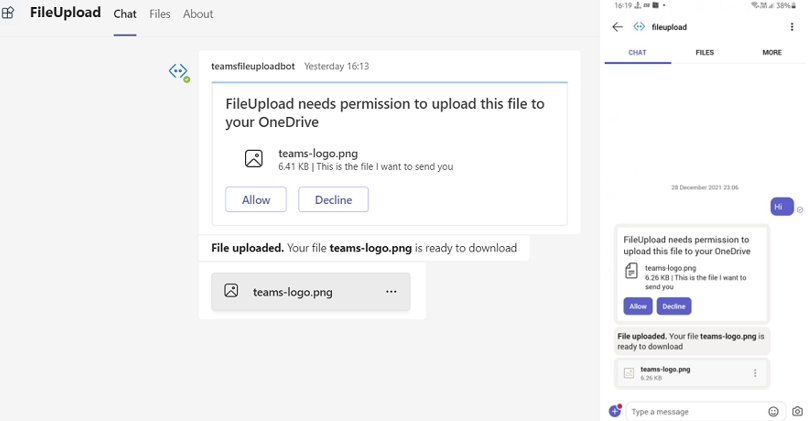Image resolution: width=809 pixels, height=421 pixels.
Task: Click the teamsfileuploadbot sender name
Action: (253, 66)
